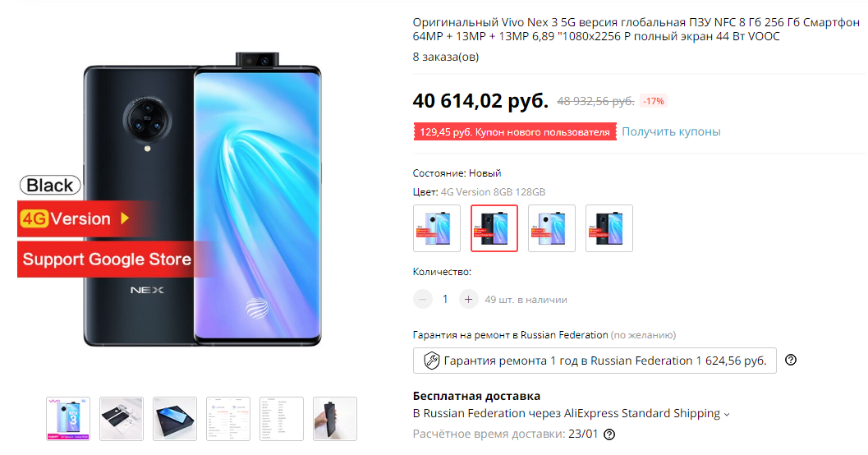The image size is (868, 455).
Task: Open the fifth specifications table thumbnail
Action: coord(282,419)
